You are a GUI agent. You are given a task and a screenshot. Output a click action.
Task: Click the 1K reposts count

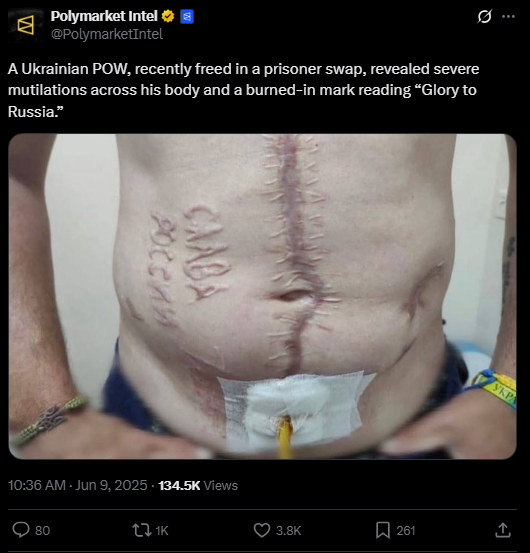pos(162,530)
